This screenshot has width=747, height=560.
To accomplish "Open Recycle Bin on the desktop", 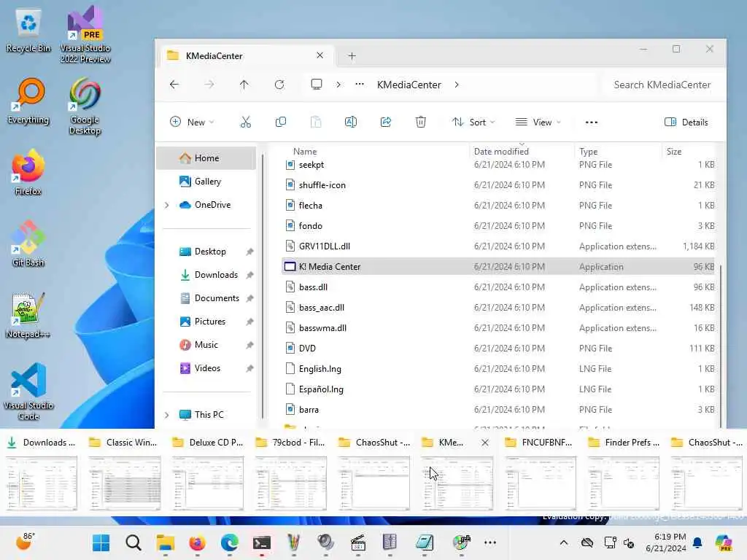I will pos(28,29).
